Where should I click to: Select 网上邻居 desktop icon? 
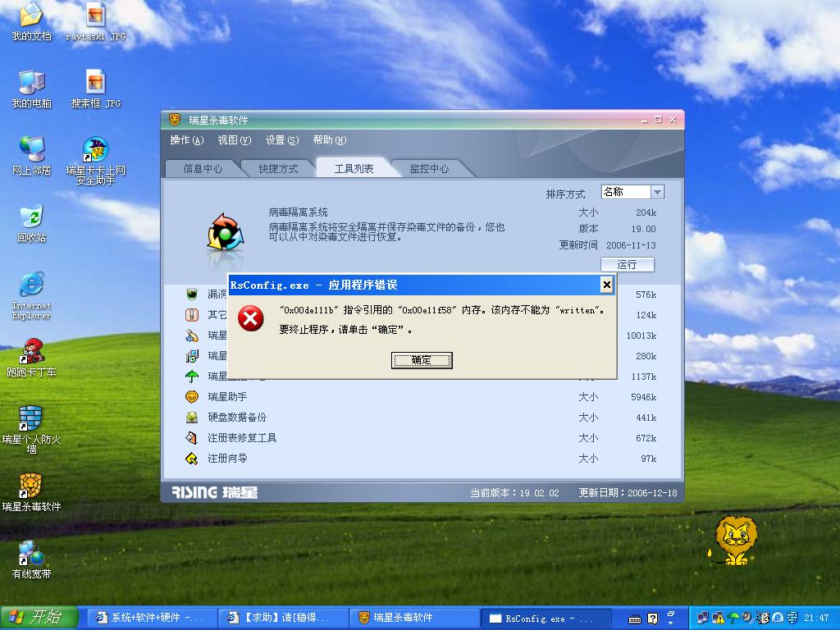[x=31, y=156]
